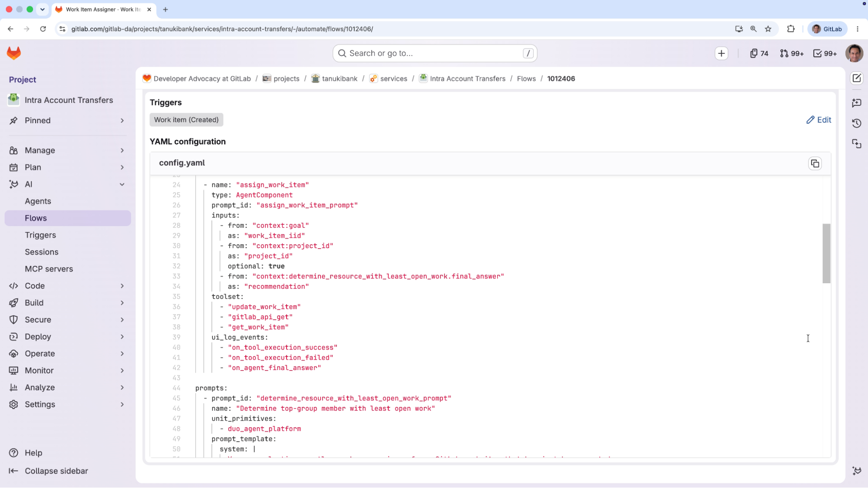The width and height of the screenshot is (868, 488).
Task: Click install app icon in address bar
Action: tap(739, 29)
